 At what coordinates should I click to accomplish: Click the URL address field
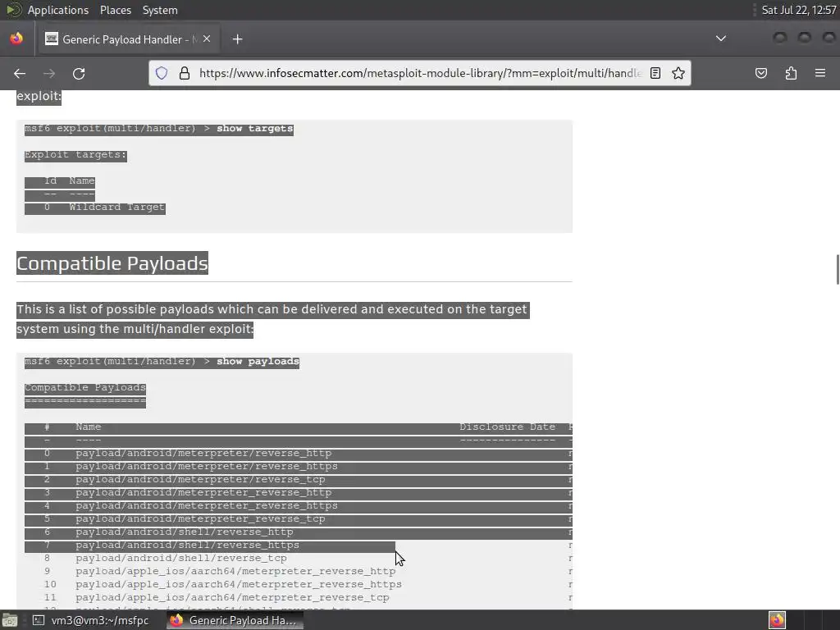pos(419,73)
